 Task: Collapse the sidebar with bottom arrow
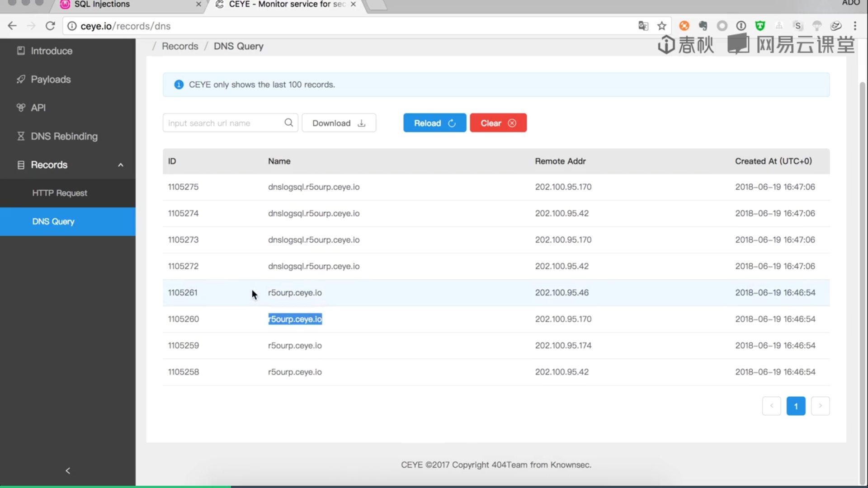click(x=68, y=471)
